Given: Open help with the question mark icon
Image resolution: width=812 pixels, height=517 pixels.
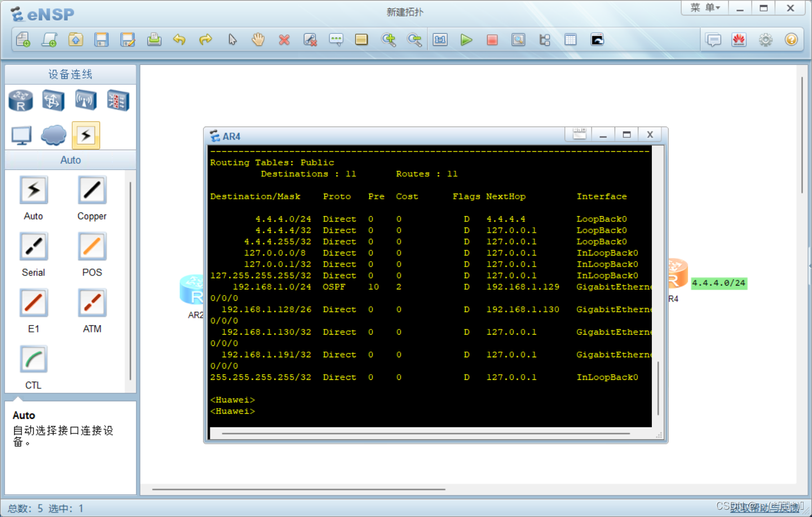Looking at the screenshot, I should [791, 40].
